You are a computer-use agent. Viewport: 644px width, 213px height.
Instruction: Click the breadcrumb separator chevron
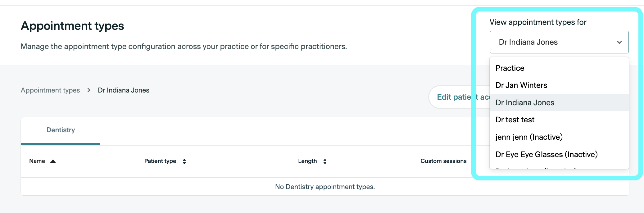click(89, 90)
